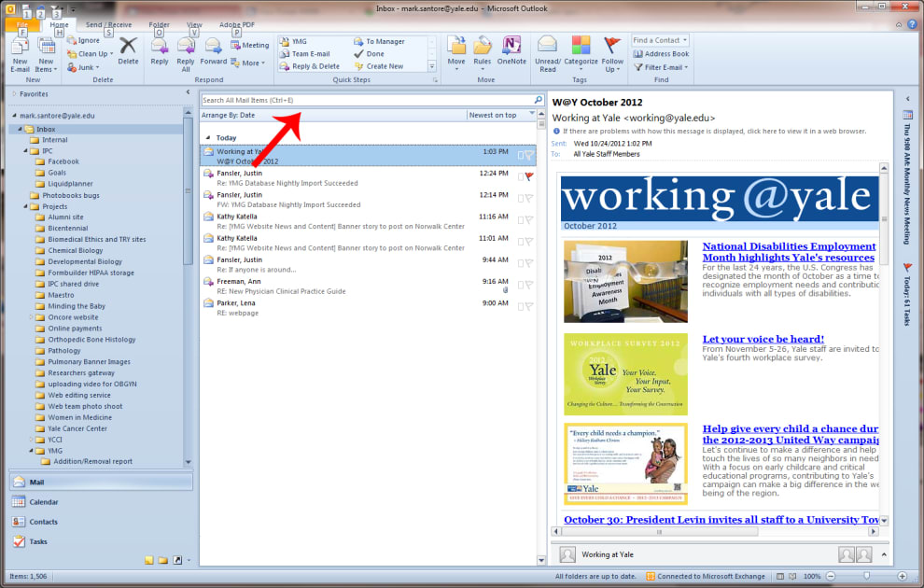Viewport: 924px width, 588px height.
Task: Open Follow Up flag menu
Action: (x=612, y=55)
